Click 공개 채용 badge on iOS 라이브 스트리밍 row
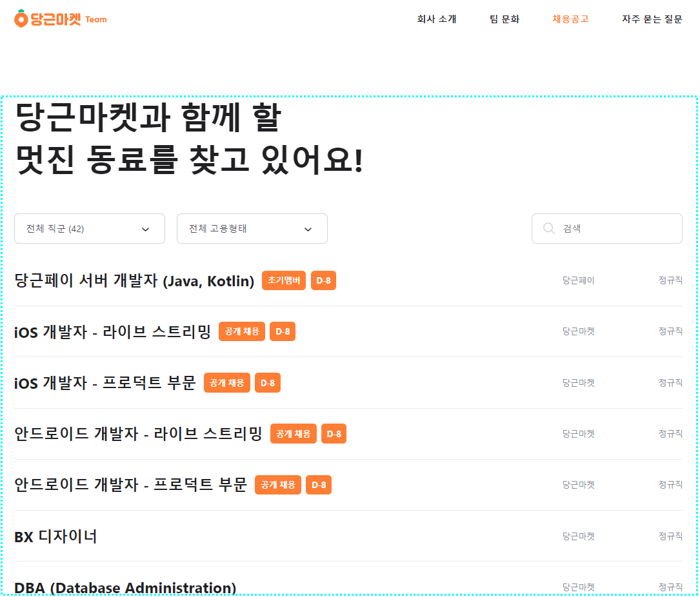This screenshot has width=700, height=597. point(242,331)
